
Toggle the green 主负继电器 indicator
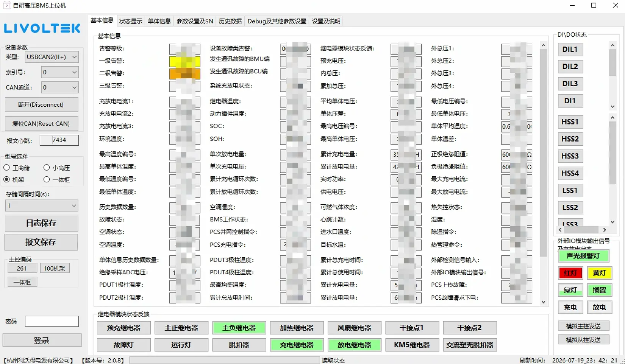click(239, 328)
